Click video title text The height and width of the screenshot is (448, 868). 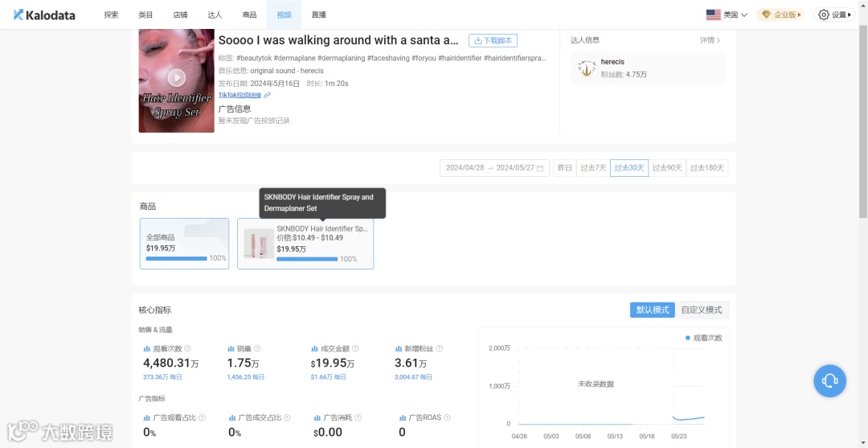[x=338, y=40]
